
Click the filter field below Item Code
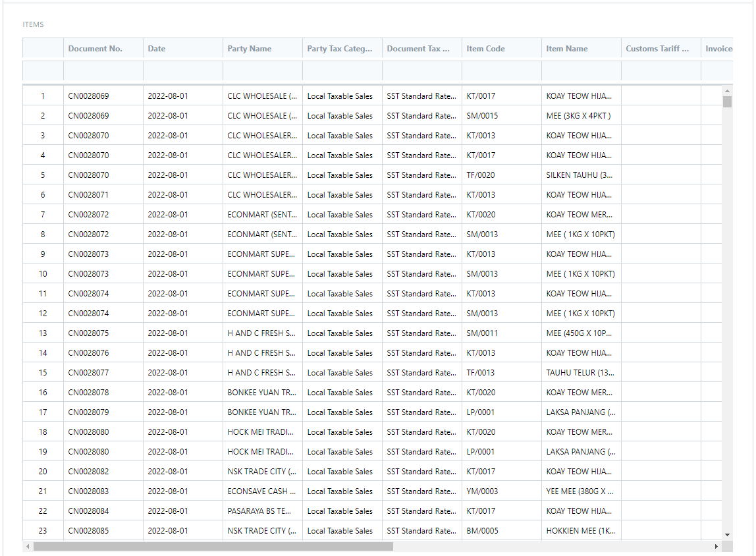click(502, 71)
